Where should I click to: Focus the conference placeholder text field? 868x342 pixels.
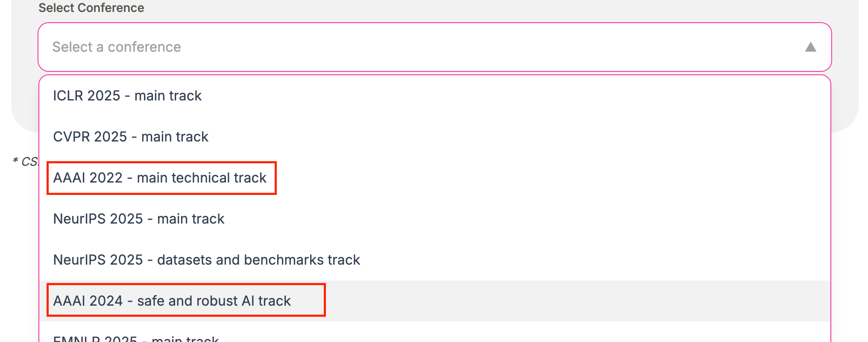(x=117, y=47)
